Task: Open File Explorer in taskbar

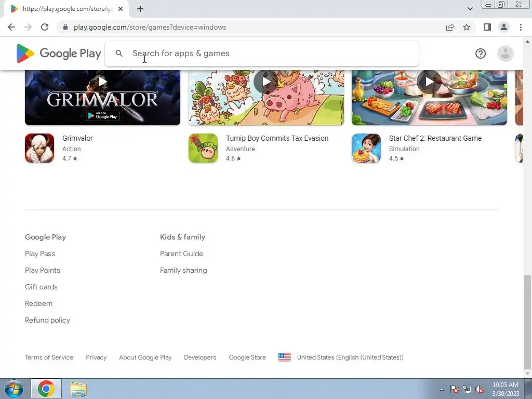Action: tap(78, 389)
